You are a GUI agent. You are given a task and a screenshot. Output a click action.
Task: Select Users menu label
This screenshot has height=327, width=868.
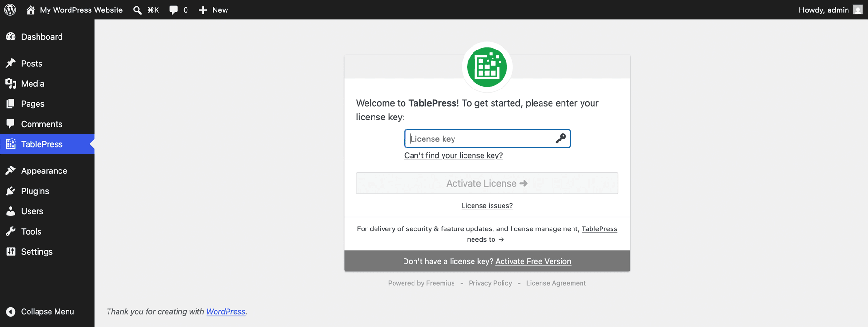point(32,211)
